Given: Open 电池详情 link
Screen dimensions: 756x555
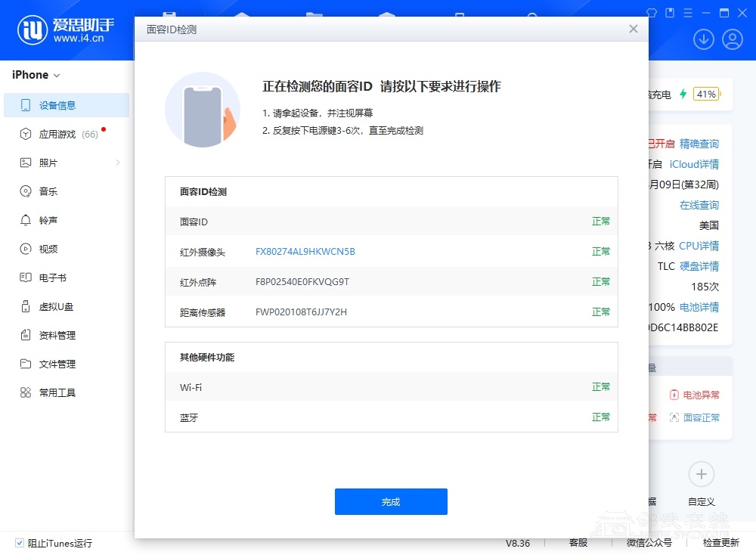Looking at the screenshot, I should (x=699, y=307).
